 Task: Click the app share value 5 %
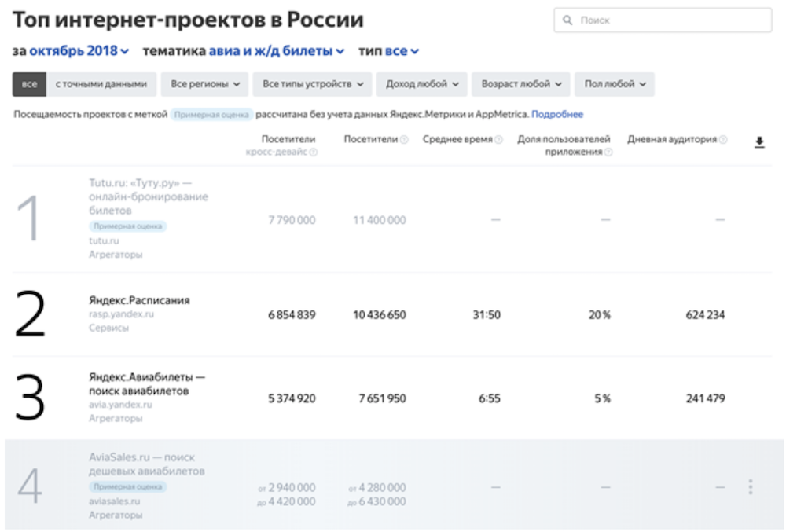click(x=603, y=398)
